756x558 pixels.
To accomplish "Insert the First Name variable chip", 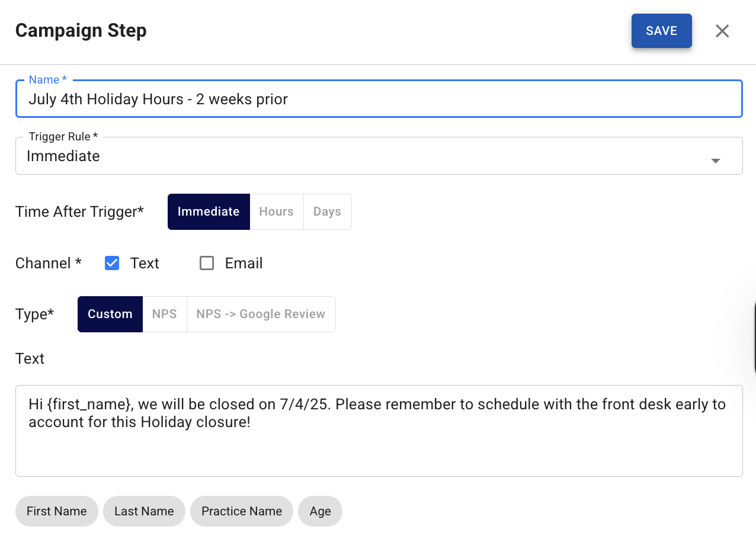I will (57, 511).
